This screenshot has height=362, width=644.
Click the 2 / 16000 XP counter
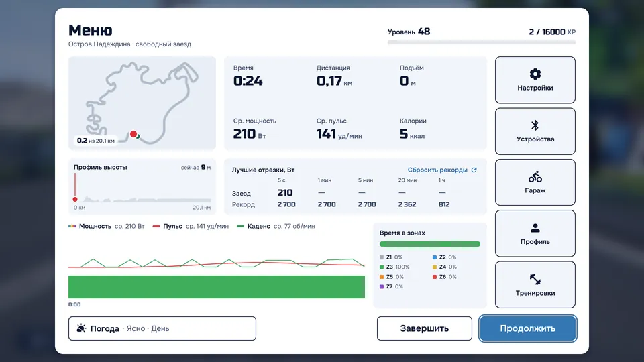[552, 32]
